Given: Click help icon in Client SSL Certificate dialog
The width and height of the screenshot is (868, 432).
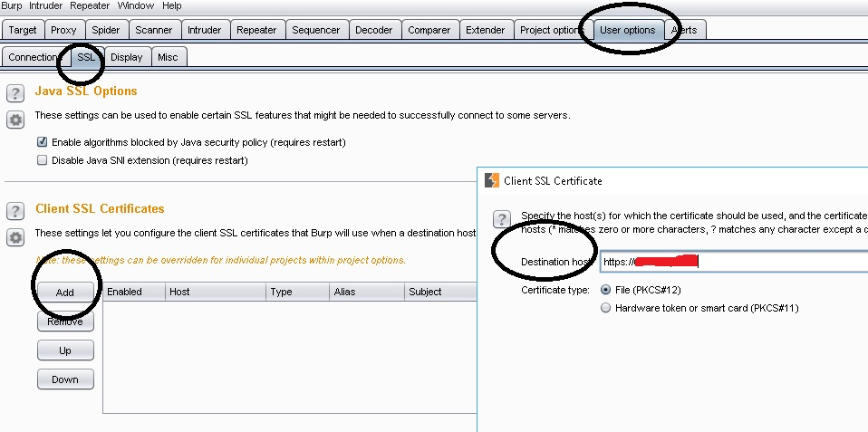Looking at the screenshot, I should click(501, 219).
